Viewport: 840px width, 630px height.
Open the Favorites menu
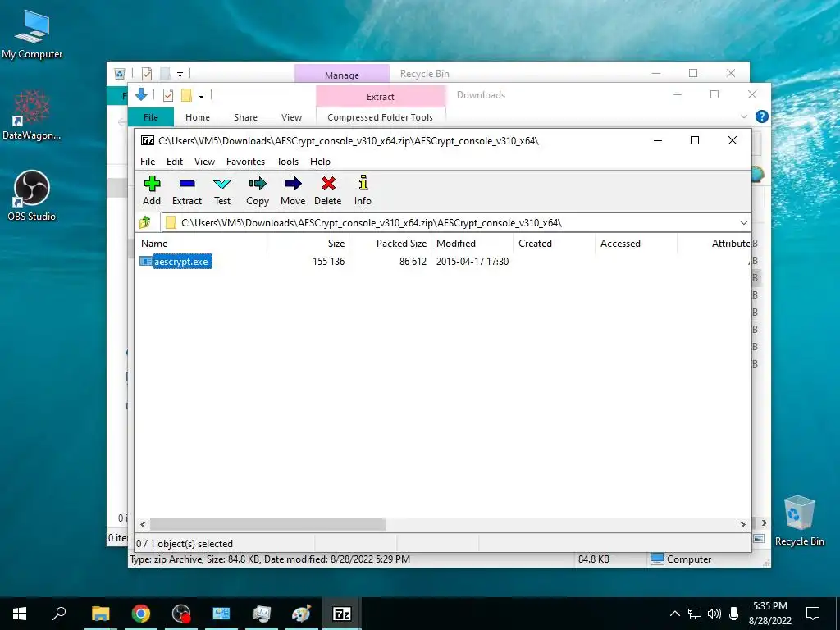click(x=245, y=162)
